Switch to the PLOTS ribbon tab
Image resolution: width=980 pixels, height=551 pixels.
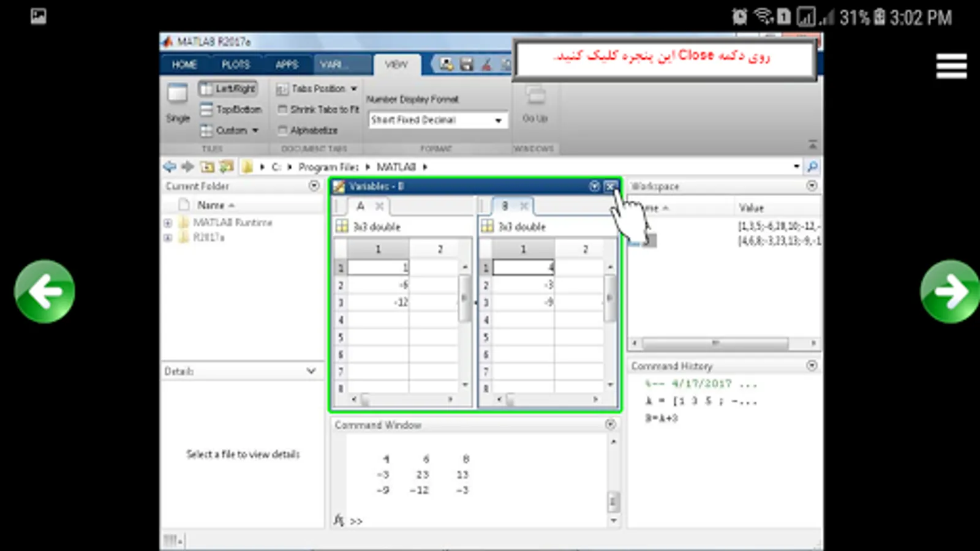pos(236,64)
